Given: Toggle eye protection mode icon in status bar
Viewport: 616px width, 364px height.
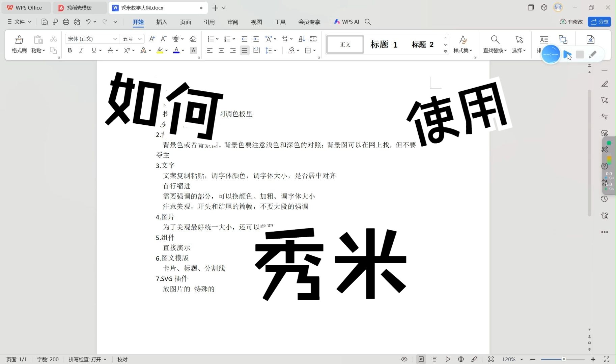Looking at the screenshot, I should click(x=404, y=359).
